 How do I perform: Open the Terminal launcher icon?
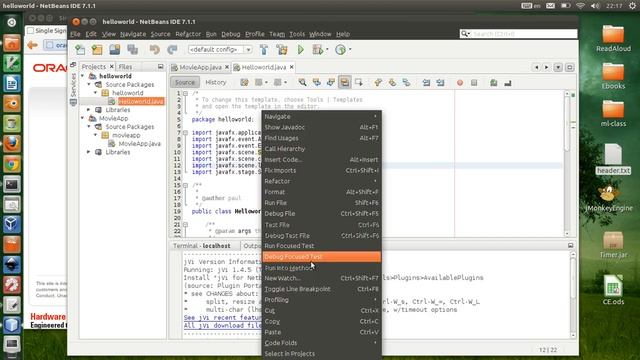(12, 184)
